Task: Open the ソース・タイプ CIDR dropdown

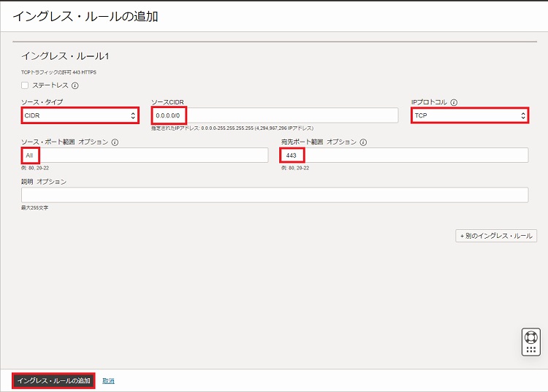Action: point(80,115)
